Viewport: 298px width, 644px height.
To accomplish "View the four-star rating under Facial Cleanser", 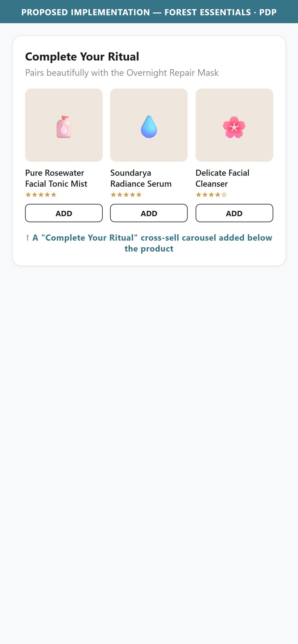I will [x=211, y=195].
